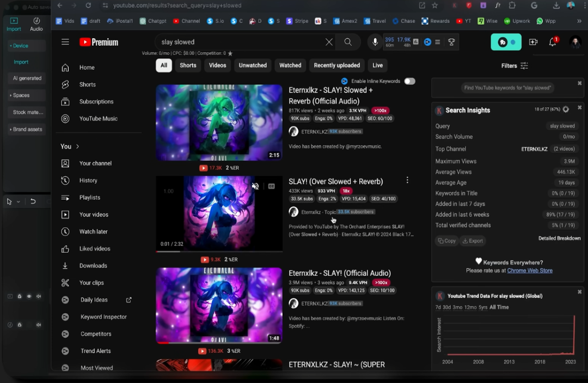The image size is (588, 383).
Task: Reload the page in Chrome
Action: (88, 5)
